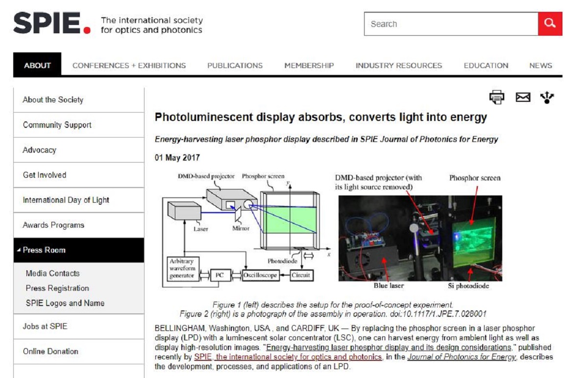Viewport: 588px width, 378px height.
Task: Open International Day of Light page
Action: (x=79, y=200)
